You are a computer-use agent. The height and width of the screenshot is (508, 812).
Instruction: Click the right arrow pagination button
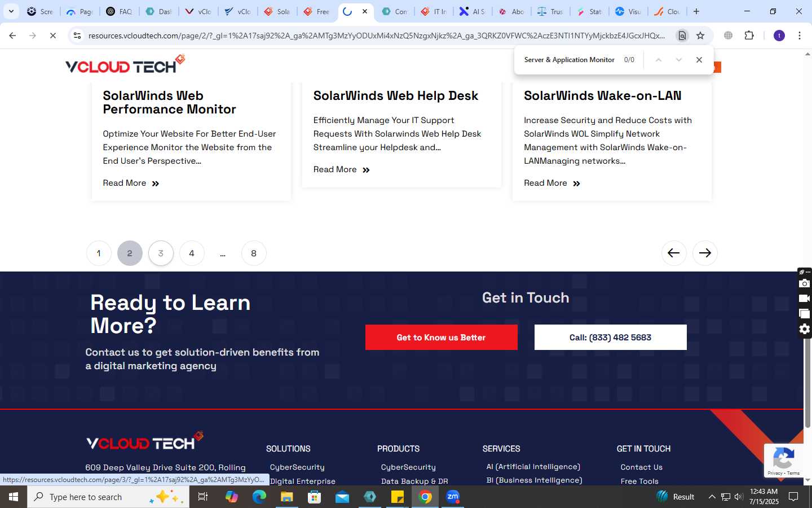coord(705,253)
